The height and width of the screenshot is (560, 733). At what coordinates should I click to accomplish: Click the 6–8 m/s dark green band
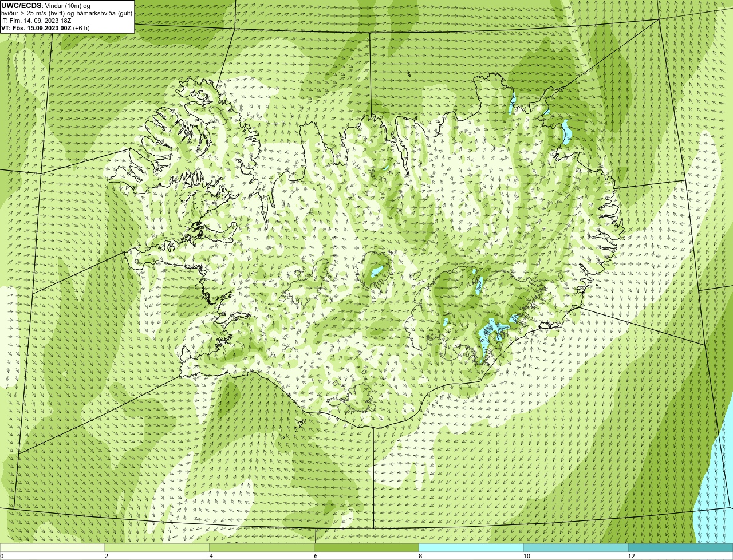[x=366, y=548]
